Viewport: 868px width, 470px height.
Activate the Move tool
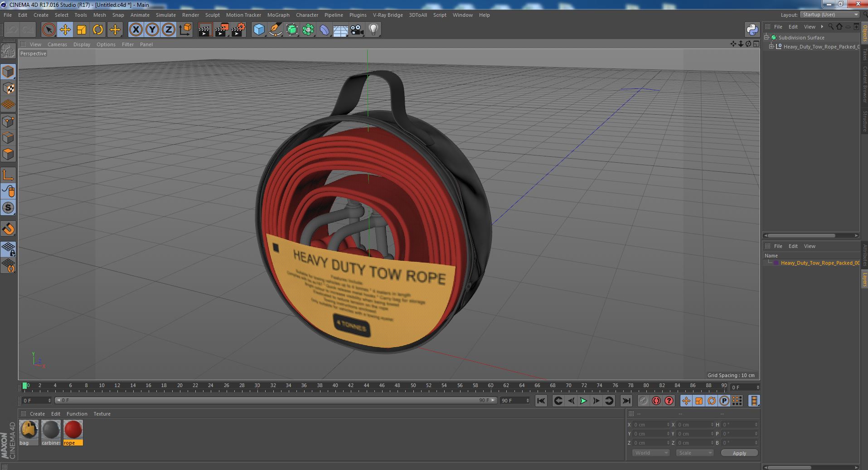(65, 30)
